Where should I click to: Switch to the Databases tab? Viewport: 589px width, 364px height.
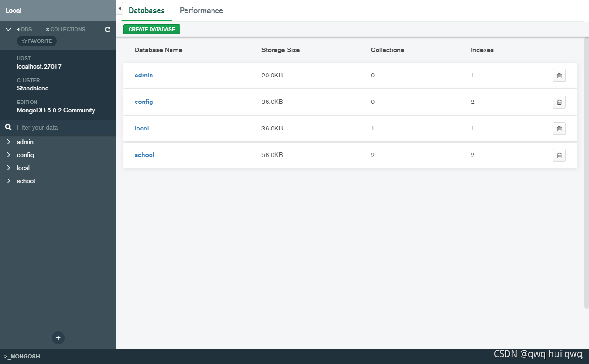pyautogui.click(x=147, y=10)
